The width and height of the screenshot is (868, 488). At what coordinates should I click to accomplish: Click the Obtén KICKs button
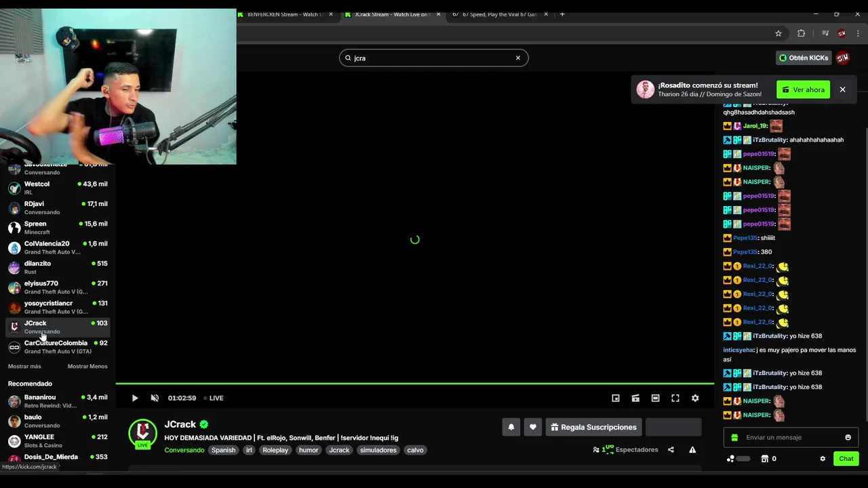pos(804,58)
